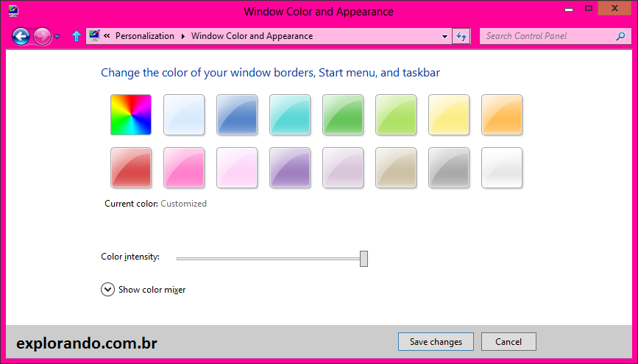638x364 pixels.
Task: Select the orange color swatch
Action: (502, 115)
